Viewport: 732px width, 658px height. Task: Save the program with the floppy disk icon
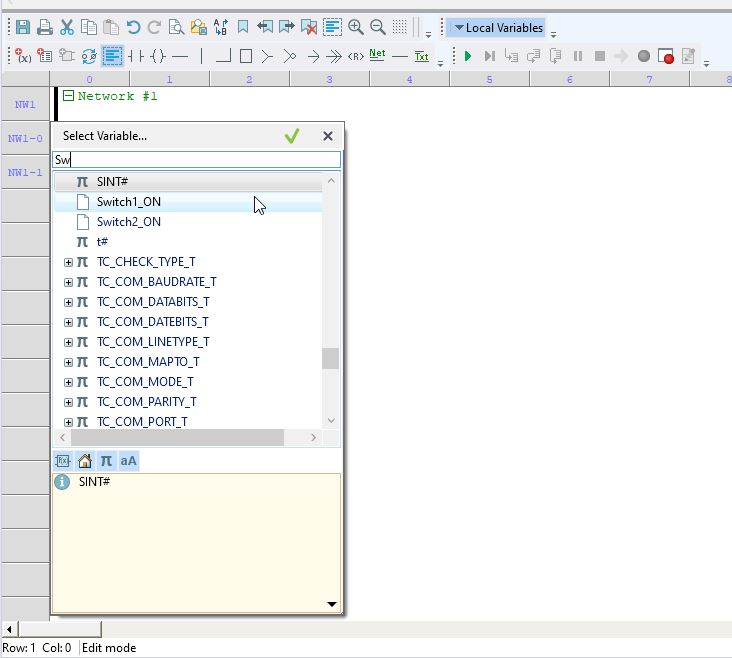point(23,27)
